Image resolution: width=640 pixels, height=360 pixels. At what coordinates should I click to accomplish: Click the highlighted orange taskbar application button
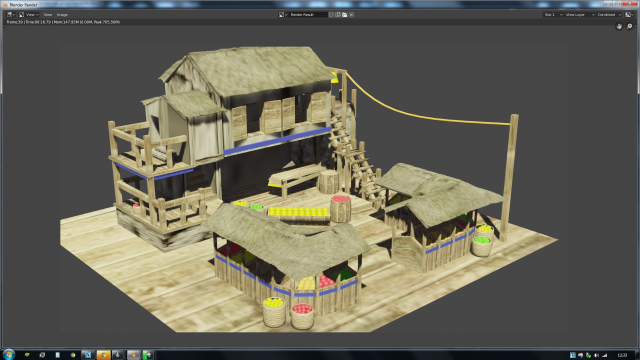click(103, 355)
